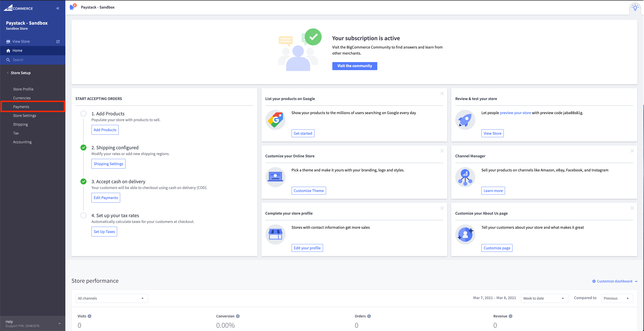Viewport: 644px width, 331px height.
Task: Open the Previous comparison dropdown
Action: pyautogui.click(x=617, y=298)
